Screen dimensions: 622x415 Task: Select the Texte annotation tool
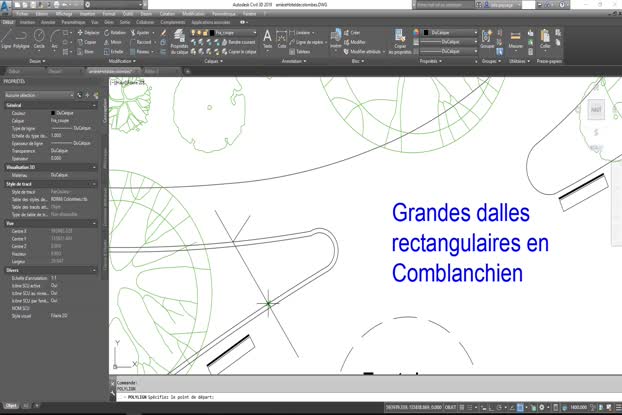(268, 39)
